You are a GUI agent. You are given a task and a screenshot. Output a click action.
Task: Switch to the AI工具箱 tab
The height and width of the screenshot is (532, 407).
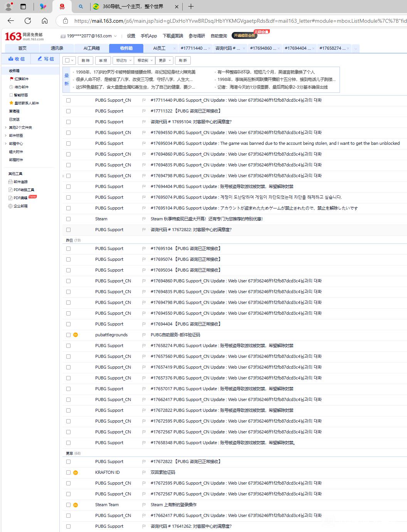point(92,48)
